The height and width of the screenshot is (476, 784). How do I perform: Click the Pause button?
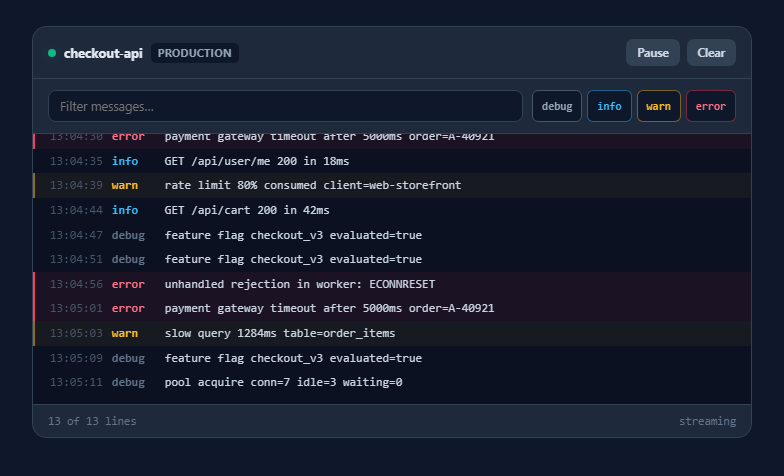[x=652, y=52]
